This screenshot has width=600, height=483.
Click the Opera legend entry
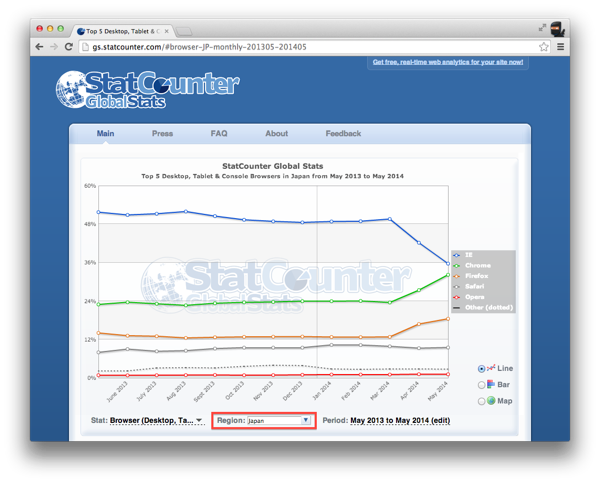point(469,297)
